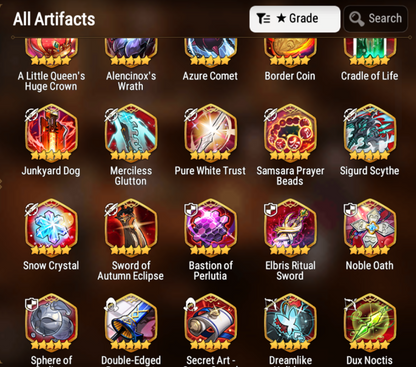The height and width of the screenshot is (367, 416).
Task: Choose the Pure White Trust artifact
Action: (210, 133)
